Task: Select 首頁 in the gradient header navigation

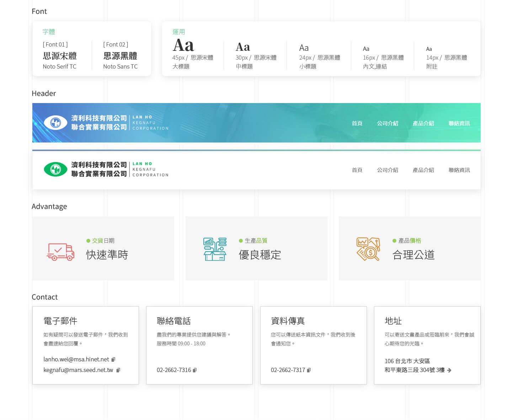Action: tap(357, 123)
